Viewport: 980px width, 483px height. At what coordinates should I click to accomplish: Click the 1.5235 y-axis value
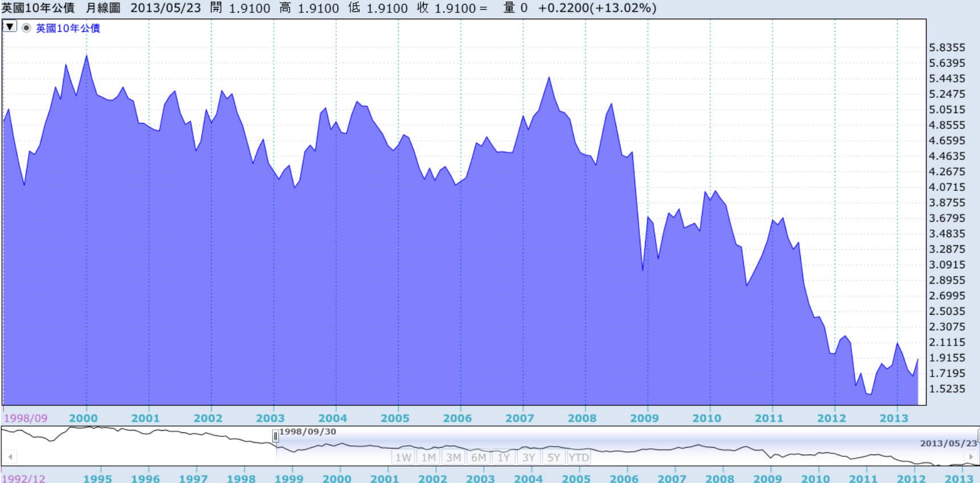(947, 389)
